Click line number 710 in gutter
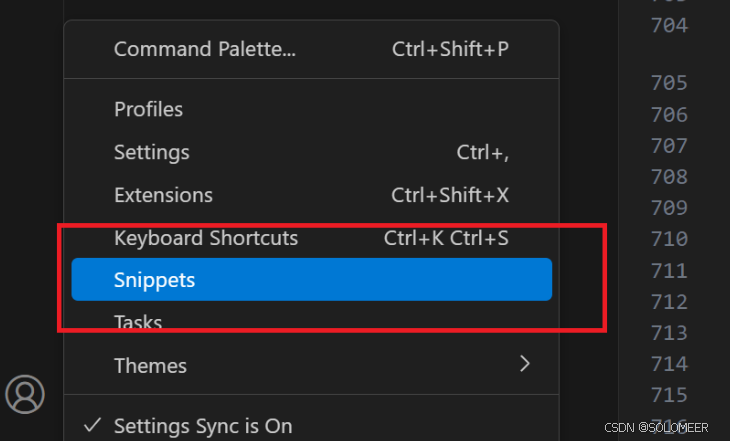This screenshot has height=441, width=730. point(668,239)
